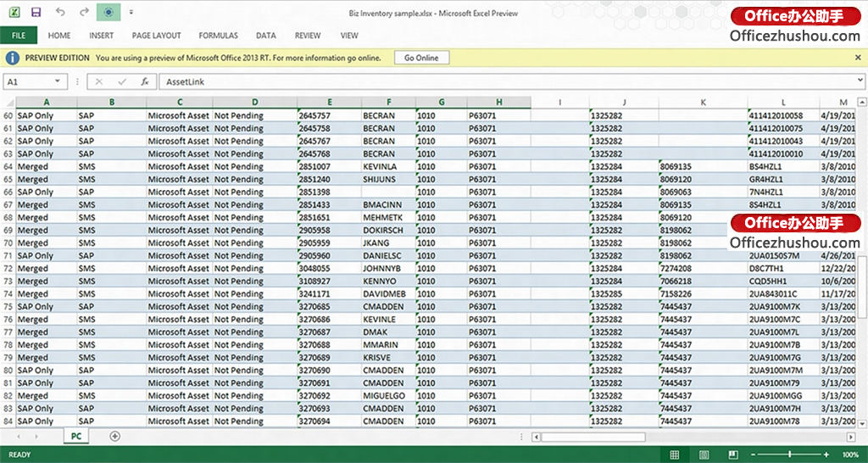Click the Insert Function fx icon
The image size is (868, 463).
click(145, 82)
